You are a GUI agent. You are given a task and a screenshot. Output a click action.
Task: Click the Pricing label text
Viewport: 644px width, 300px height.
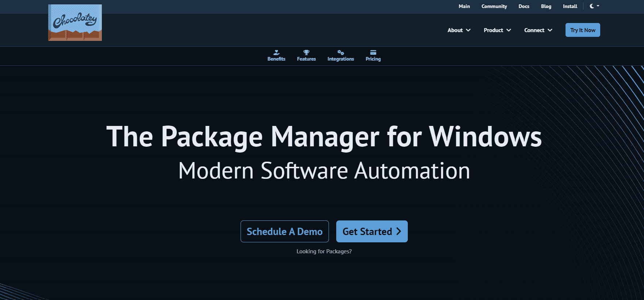[373, 59]
